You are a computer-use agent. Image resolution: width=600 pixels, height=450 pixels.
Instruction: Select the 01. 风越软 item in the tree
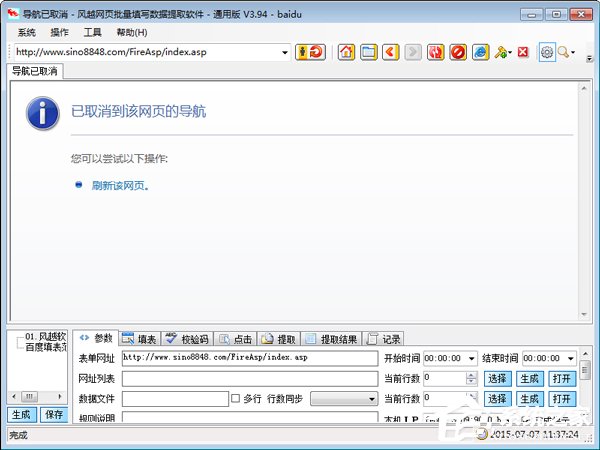[45, 336]
